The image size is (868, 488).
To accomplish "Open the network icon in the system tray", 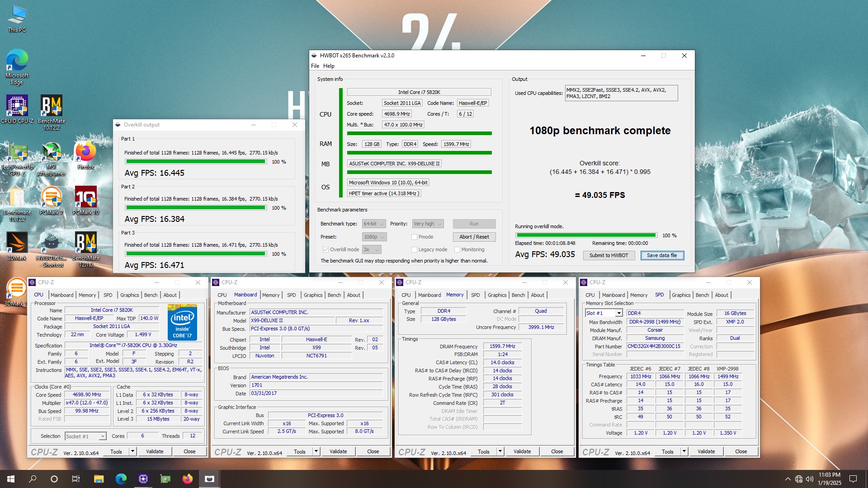I will pyautogui.click(x=799, y=479).
